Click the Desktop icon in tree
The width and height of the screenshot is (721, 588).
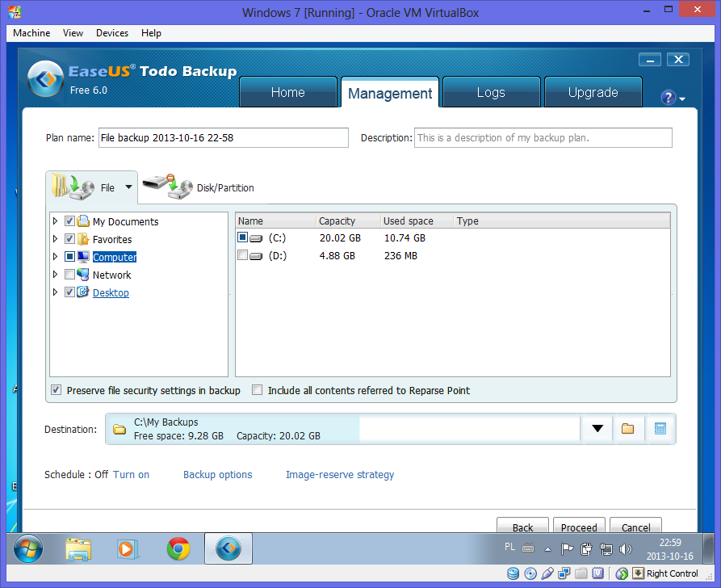tap(83, 292)
